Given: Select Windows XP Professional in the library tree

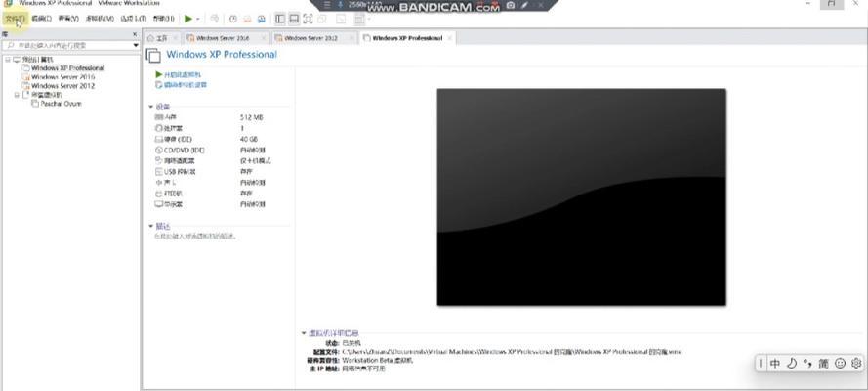Looking at the screenshot, I should [x=67, y=68].
